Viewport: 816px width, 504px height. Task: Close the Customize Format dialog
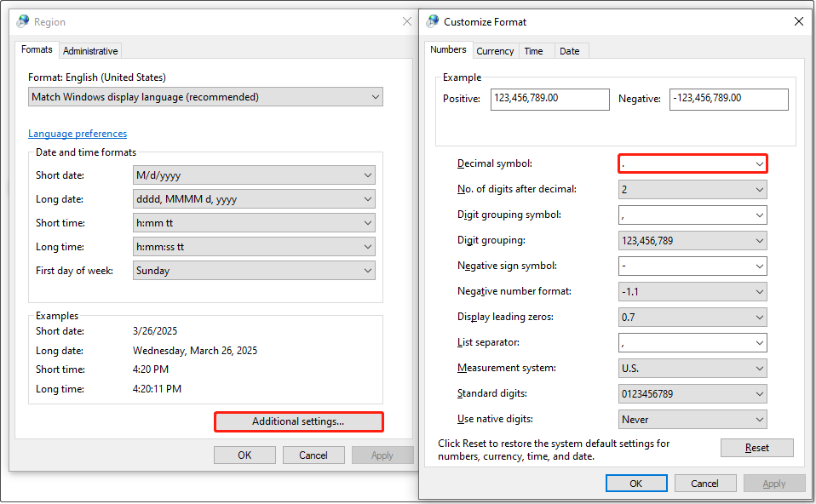pos(798,22)
